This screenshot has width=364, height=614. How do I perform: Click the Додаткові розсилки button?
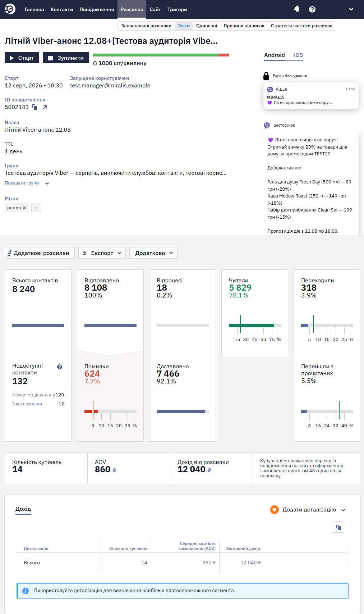click(x=40, y=253)
